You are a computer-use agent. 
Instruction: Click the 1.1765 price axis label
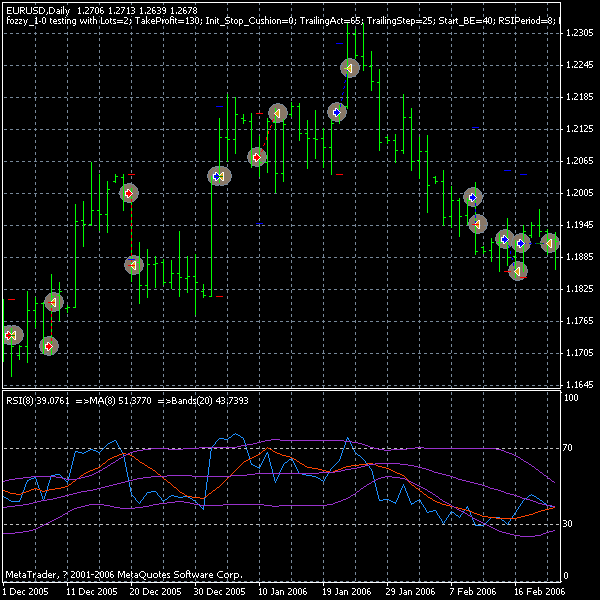click(579, 320)
